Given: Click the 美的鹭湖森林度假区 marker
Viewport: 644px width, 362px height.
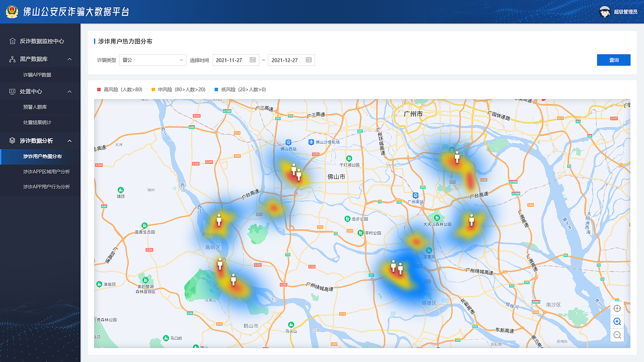Looking at the screenshot, I should pos(145,280).
